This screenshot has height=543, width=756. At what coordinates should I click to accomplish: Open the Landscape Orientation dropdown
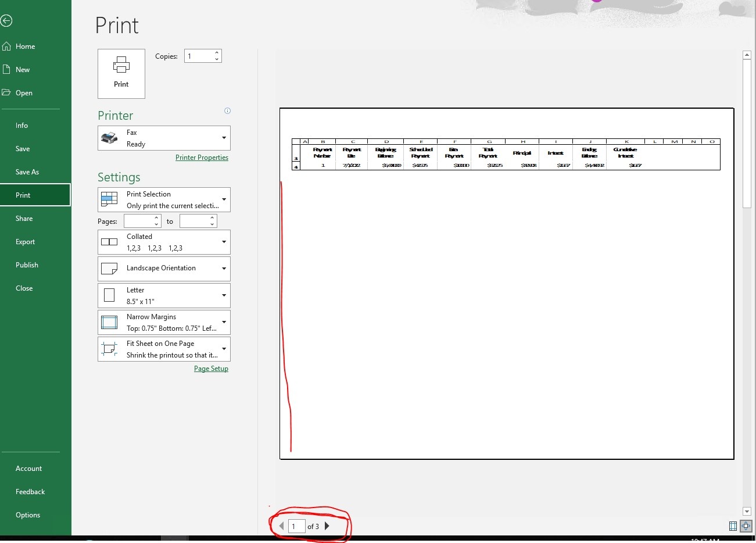pyautogui.click(x=164, y=269)
